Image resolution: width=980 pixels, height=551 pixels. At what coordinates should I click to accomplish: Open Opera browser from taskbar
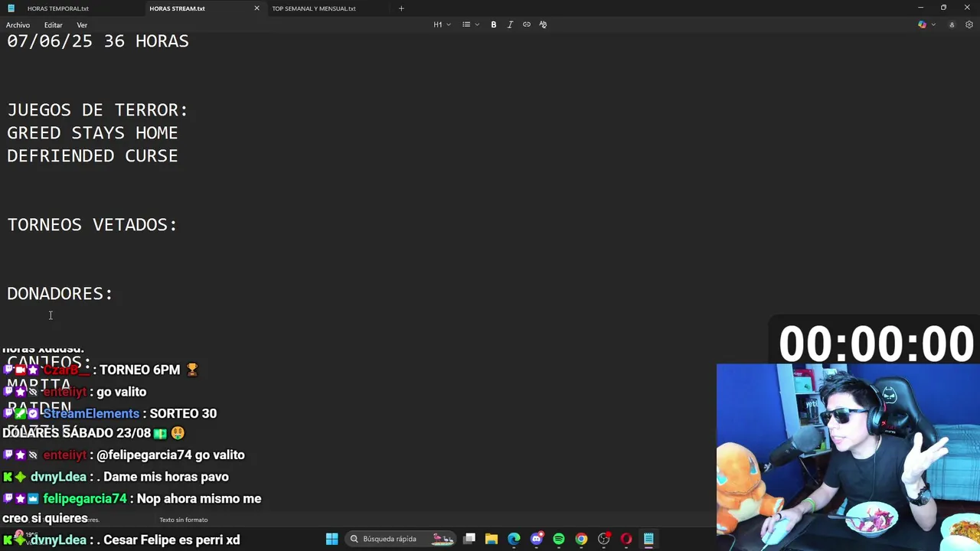pyautogui.click(x=626, y=539)
